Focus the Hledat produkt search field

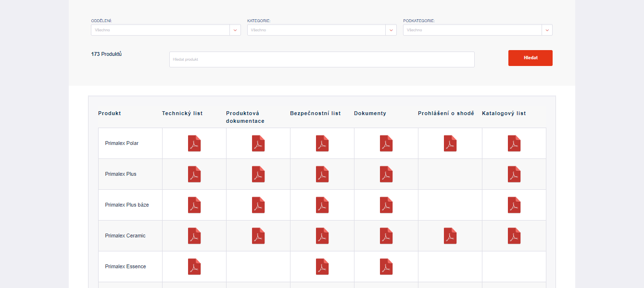point(321,60)
